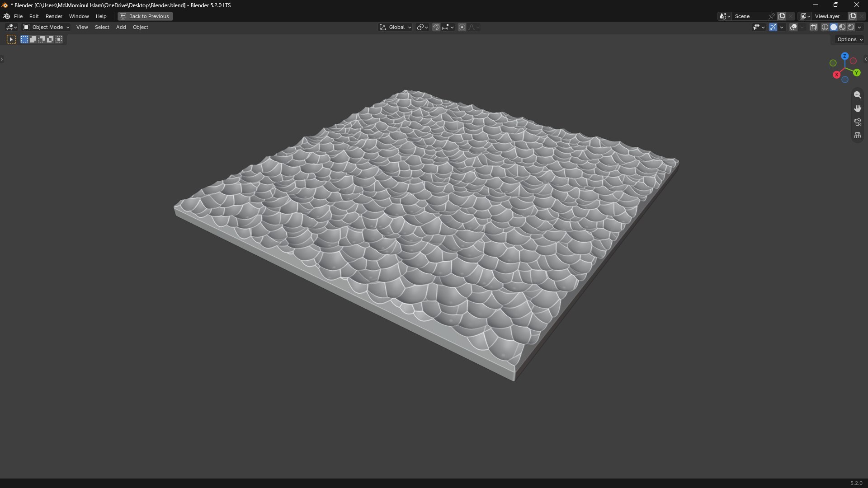Click the Blender logo menu icon
This screenshot has height=488, width=868.
click(6, 16)
